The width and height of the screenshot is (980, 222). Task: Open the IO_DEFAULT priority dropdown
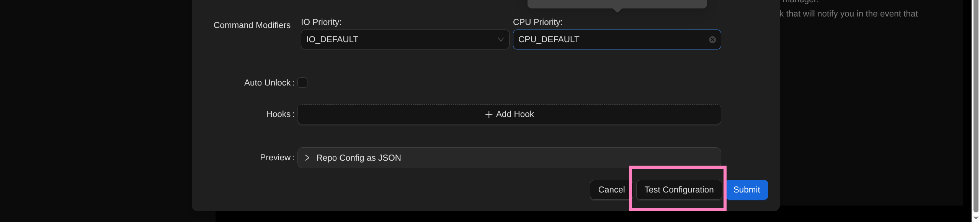404,39
